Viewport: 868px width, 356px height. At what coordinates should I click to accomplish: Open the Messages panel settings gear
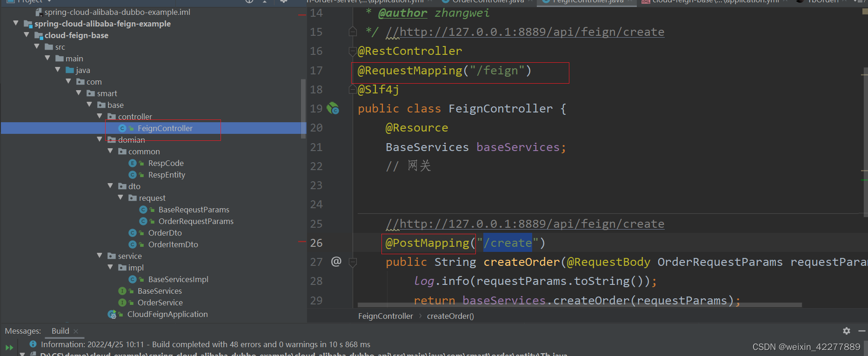847,331
